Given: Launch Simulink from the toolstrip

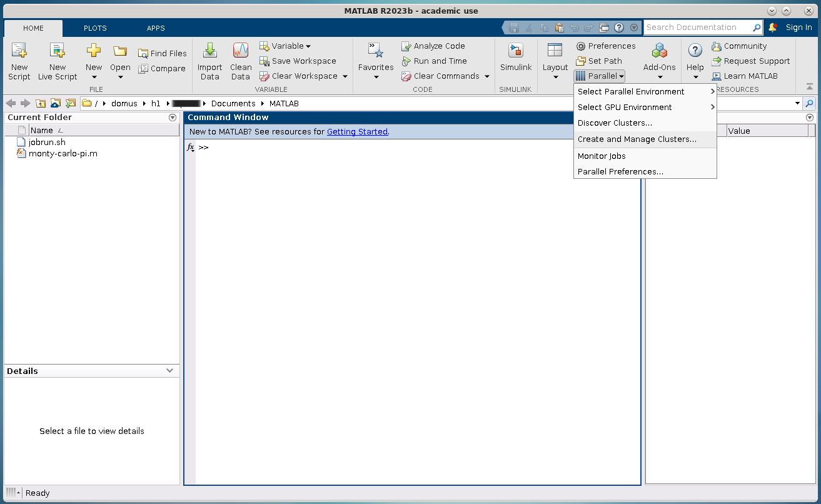Looking at the screenshot, I should [x=516, y=51].
